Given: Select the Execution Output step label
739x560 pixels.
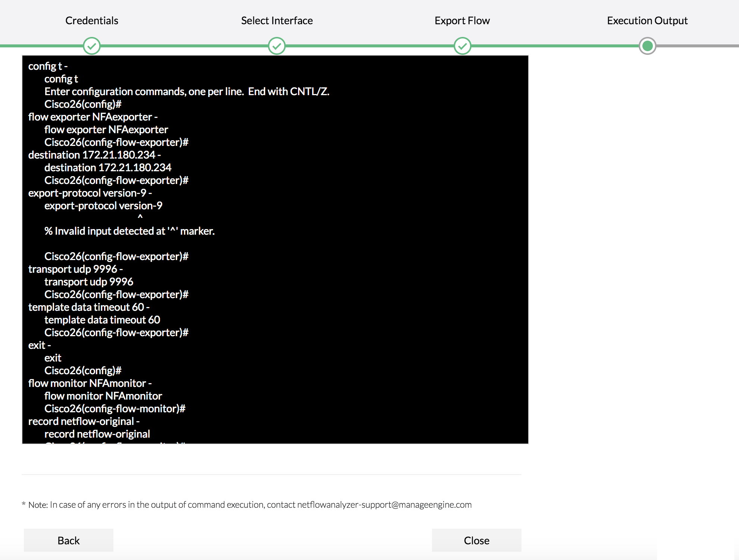Looking at the screenshot, I should 647,21.
